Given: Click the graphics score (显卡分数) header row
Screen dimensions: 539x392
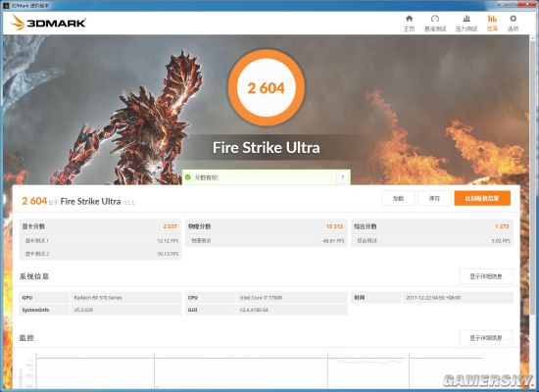Looking at the screenshot, I should 100,226.
